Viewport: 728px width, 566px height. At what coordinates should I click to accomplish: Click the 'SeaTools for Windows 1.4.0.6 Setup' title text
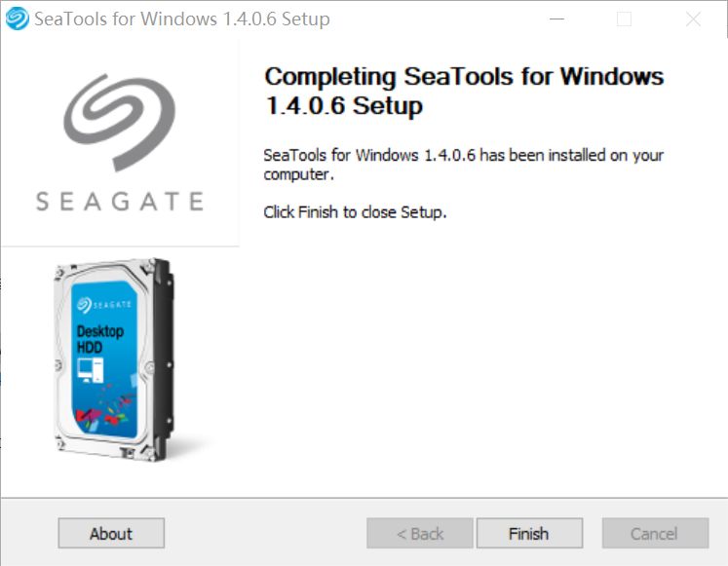point(182,19)
